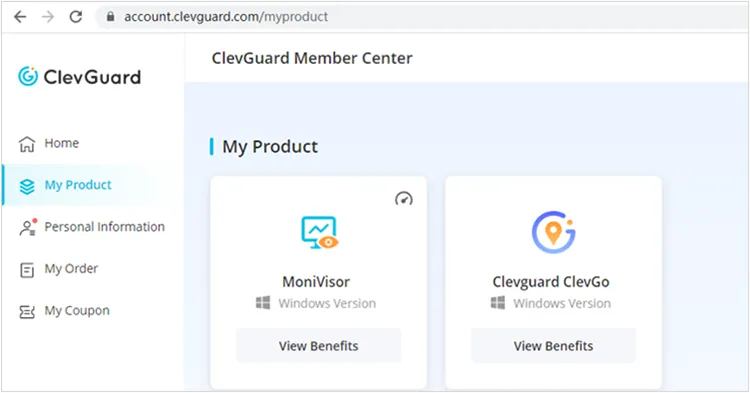Click the padlock site security icon
The height and width of the screenshot is (393, 750).
(x=110, y=17)
